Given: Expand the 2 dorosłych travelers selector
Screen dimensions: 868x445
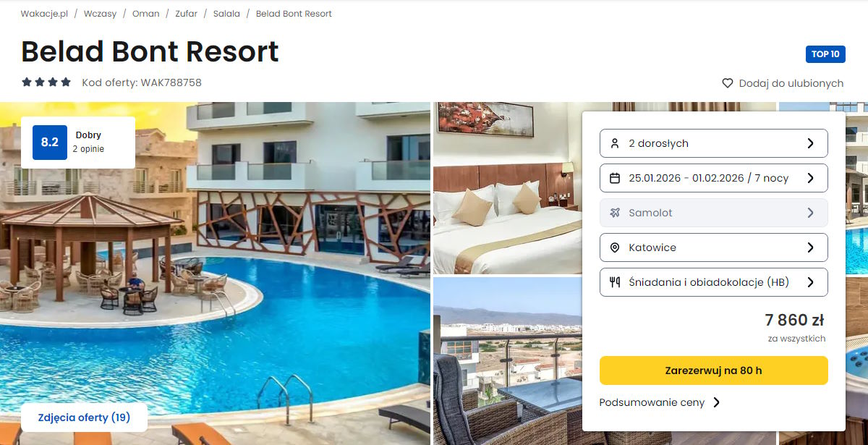Looking at the screenshot, I should [714, 143].
